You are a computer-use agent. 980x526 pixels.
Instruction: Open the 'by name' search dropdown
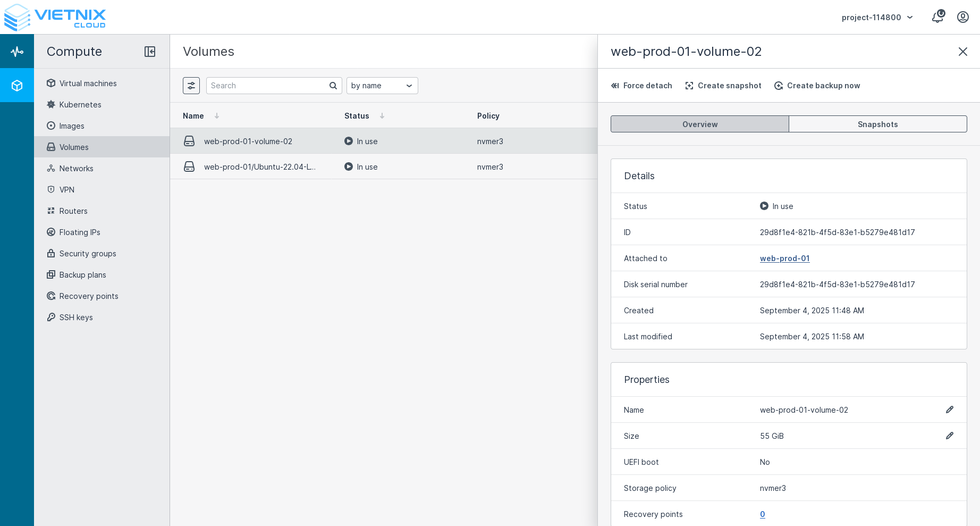pyautogui.click(x=382, y=86)
